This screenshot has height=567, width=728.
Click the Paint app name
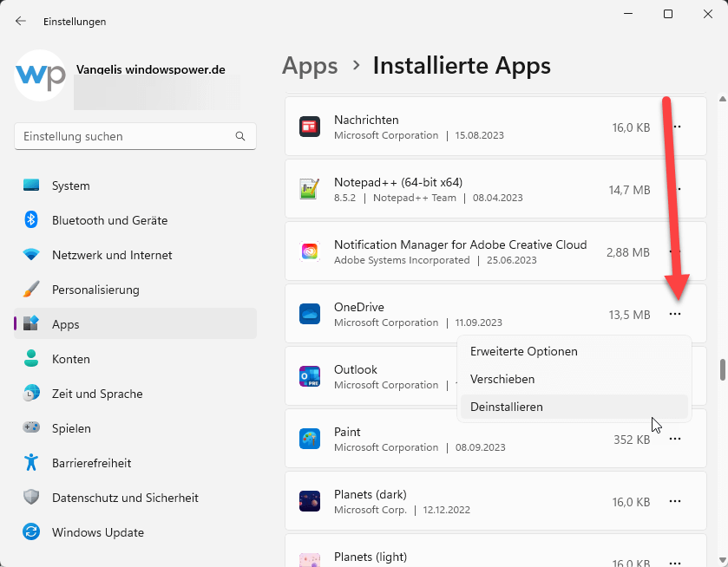tap(347, 432)
